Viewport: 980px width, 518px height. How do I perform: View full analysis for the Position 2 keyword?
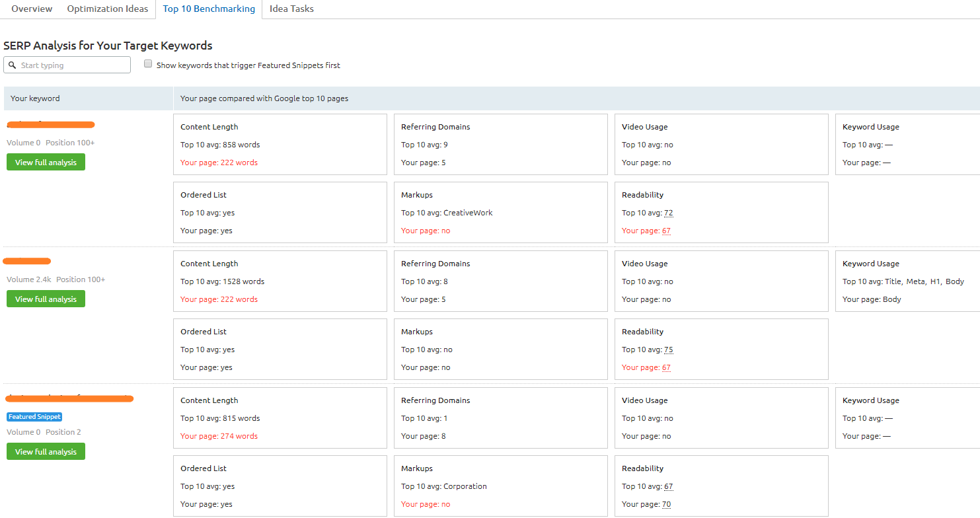pos(46,452)
